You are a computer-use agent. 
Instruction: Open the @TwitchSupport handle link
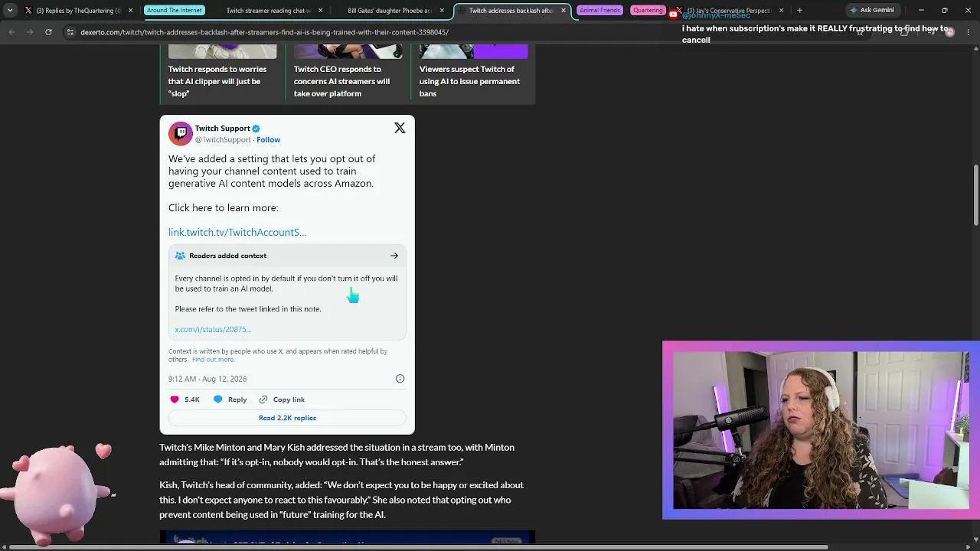[223, 140]
